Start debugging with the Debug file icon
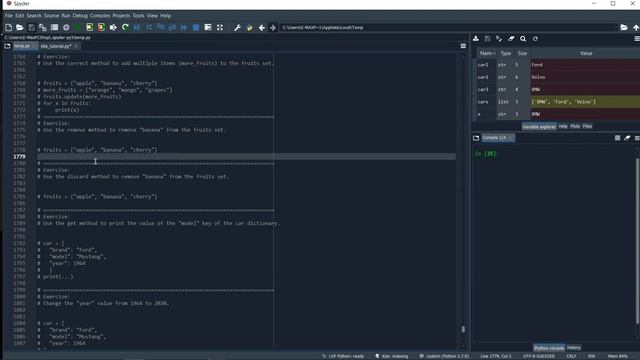This screenshot has height=360, width=640. [x=137, y=27]
